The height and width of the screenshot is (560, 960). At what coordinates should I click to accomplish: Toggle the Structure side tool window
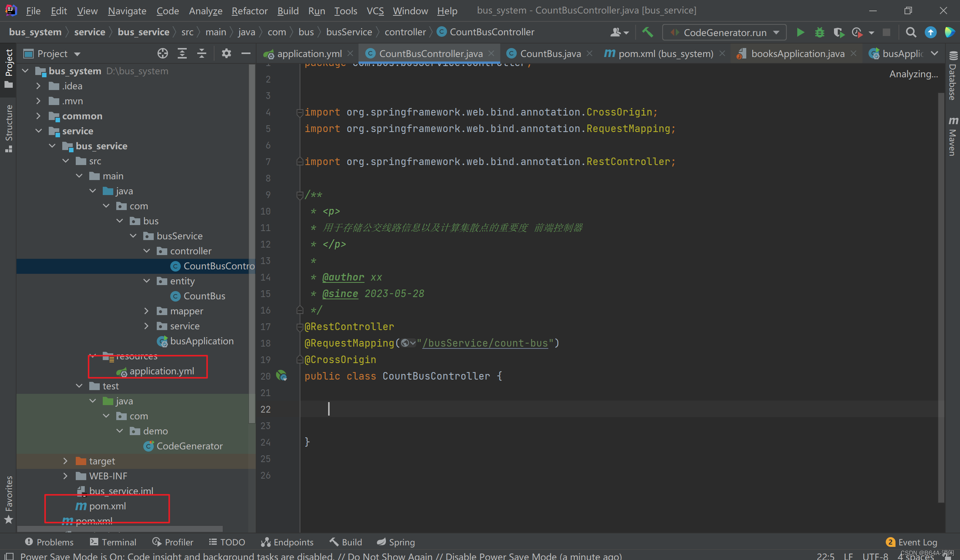(8, 128)
